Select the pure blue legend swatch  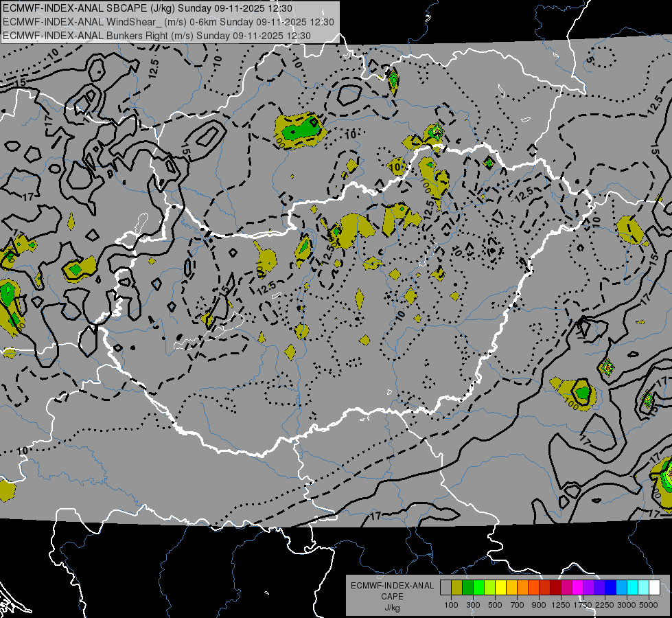pos(611,588)
